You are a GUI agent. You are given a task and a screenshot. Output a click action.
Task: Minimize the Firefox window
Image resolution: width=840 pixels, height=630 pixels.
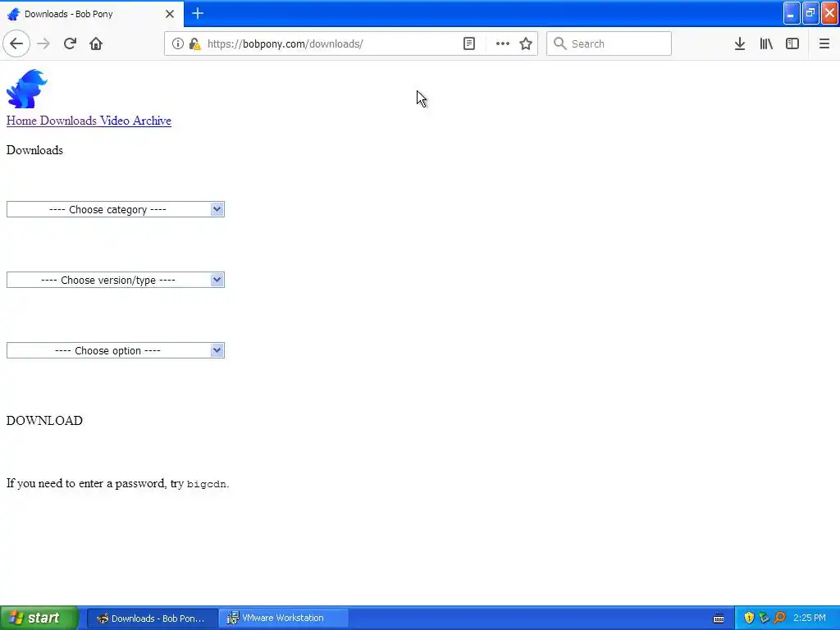[792, 13]
